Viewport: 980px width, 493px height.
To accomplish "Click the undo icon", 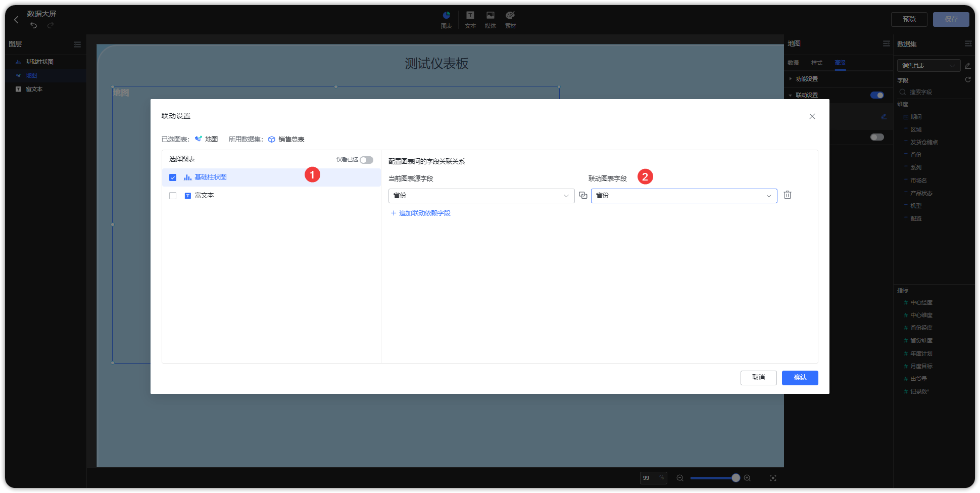I will [34, 25].
